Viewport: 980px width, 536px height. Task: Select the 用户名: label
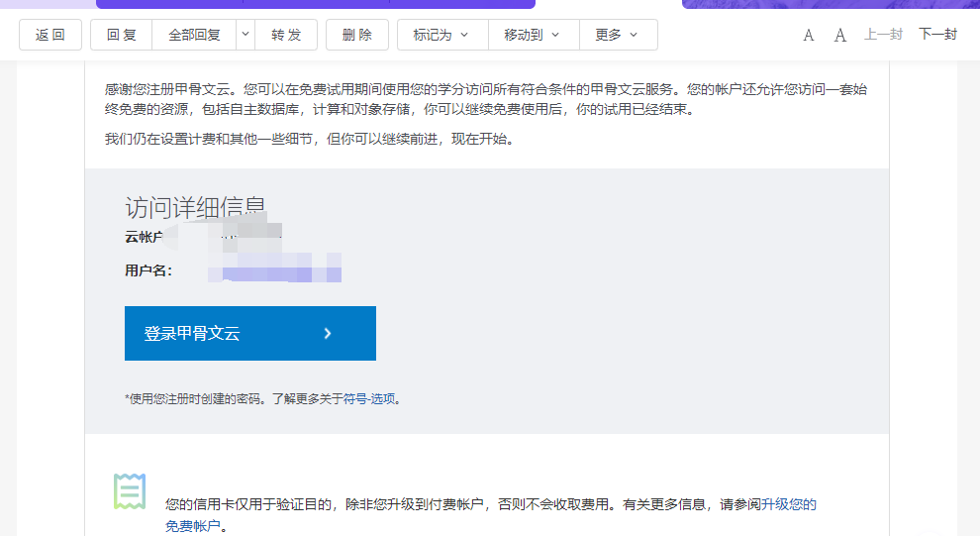pos(148,270)
